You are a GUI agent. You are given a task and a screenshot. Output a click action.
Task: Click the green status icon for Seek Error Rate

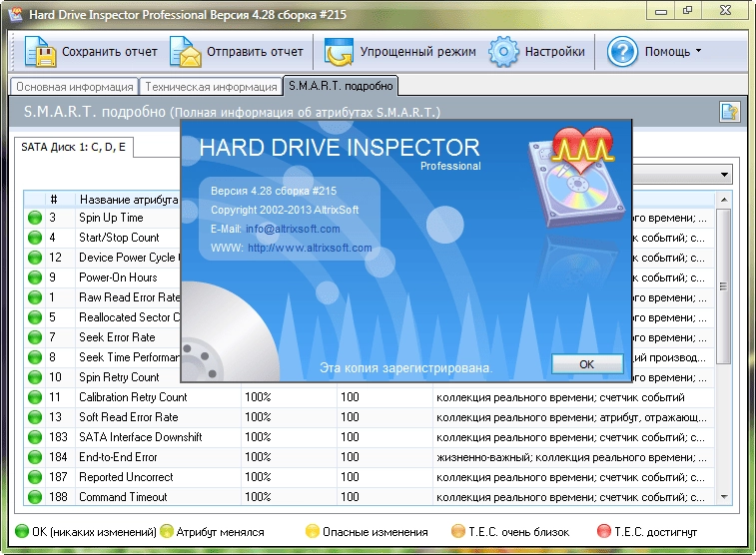point(35,337)
